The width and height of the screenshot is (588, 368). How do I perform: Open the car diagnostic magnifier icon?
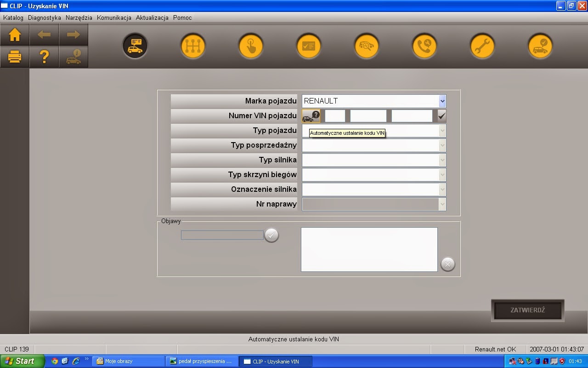point(367,46)
